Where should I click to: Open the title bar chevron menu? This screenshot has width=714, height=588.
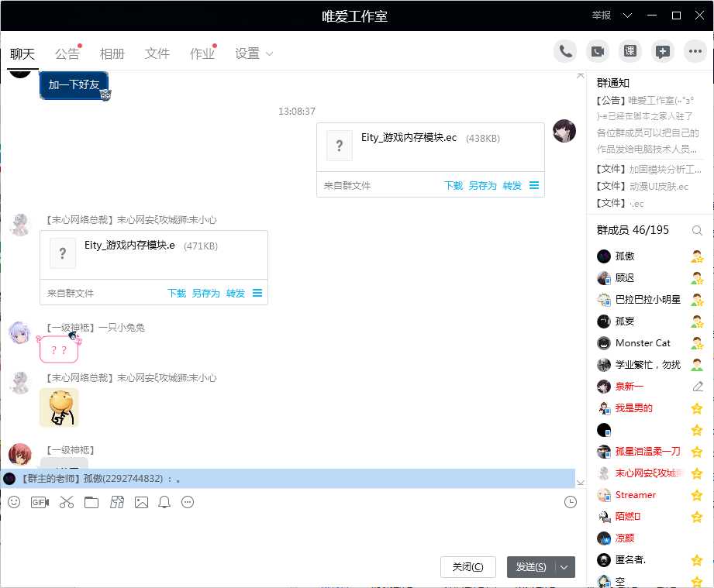click(x=627, y=15)
